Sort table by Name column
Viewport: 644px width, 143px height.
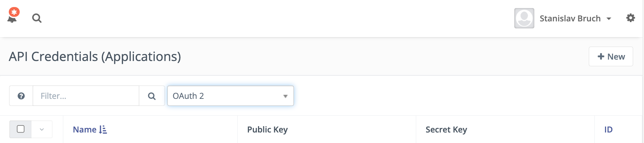85,130
